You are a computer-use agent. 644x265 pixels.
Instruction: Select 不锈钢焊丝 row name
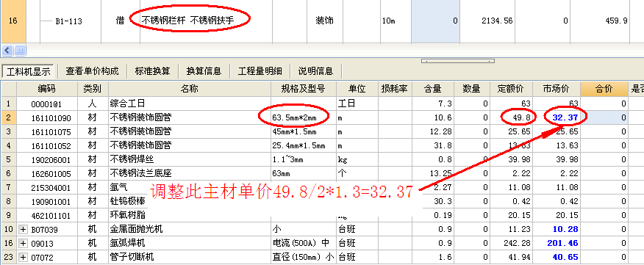pyautogui.click(x=132, y=159)
